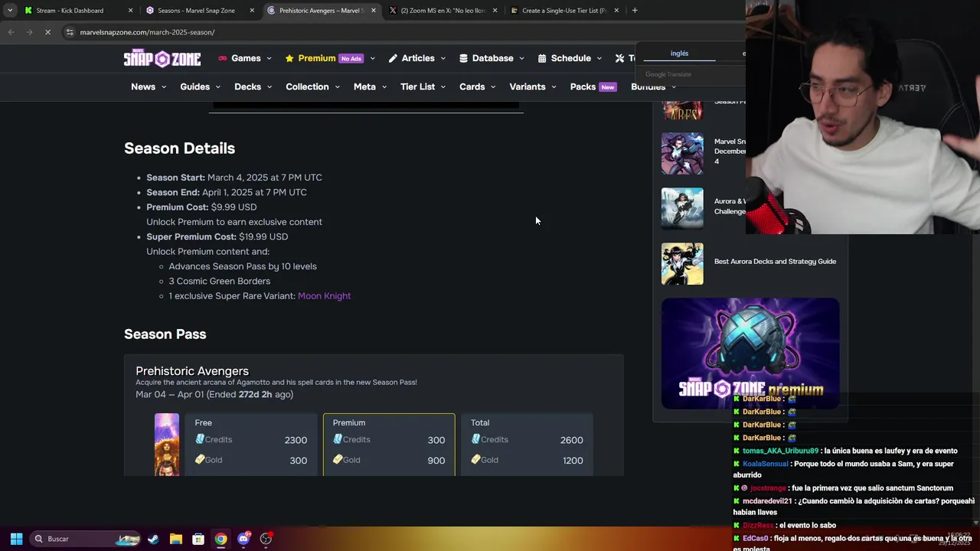Open OBS Studio from the taskbar

pos(266,539)
